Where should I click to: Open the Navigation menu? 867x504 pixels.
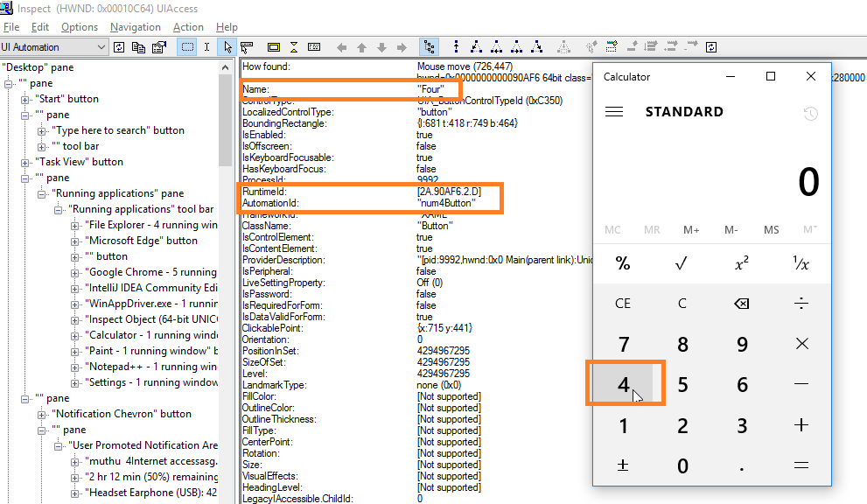coord(135,26)
